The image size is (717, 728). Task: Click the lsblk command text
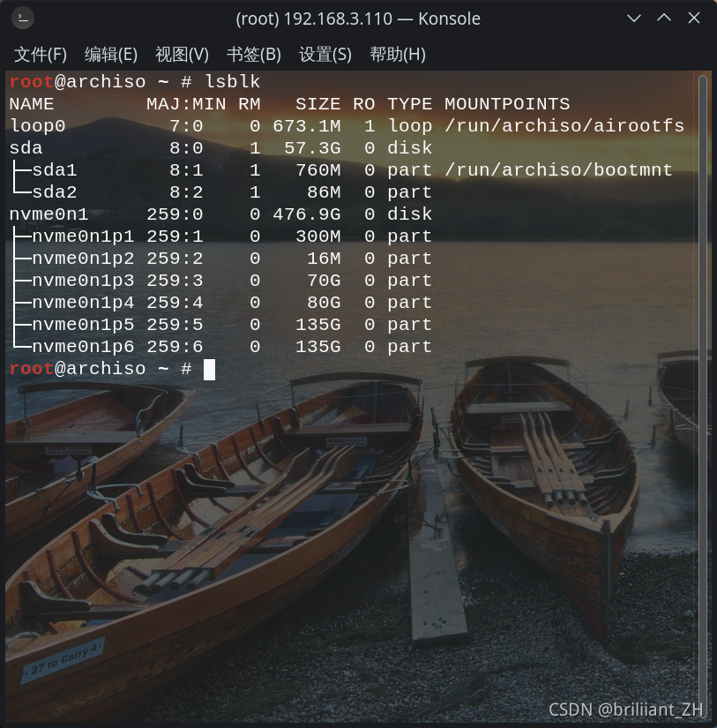point(233,82)
